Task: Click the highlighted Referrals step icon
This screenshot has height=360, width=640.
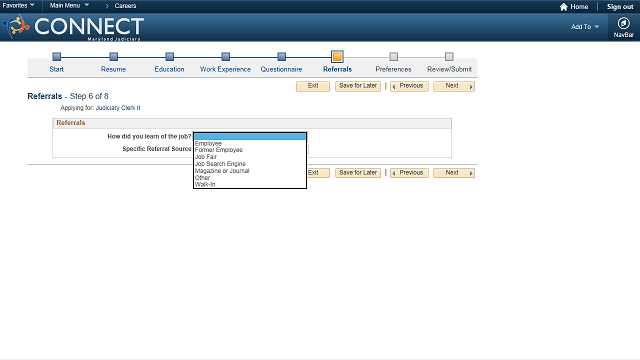Action: pos(337,57)
